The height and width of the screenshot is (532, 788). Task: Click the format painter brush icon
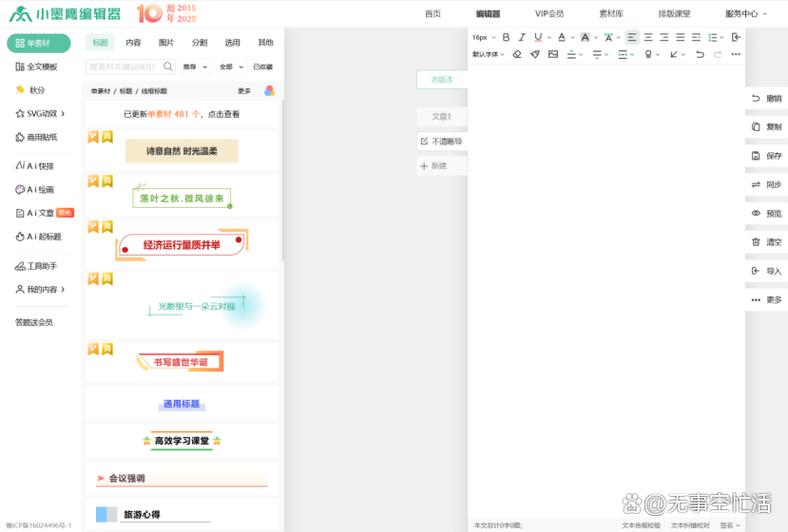(x=535, y=54)
